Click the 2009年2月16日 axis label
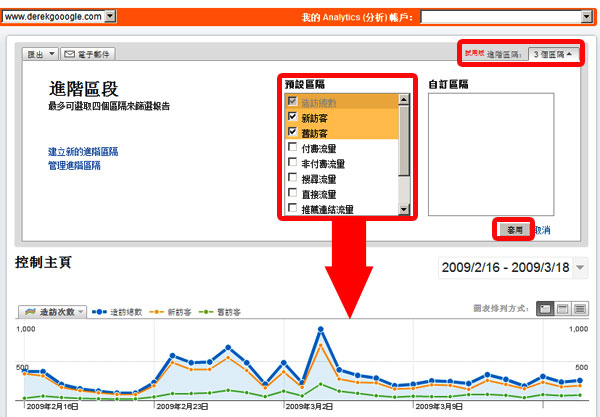The image size is (600, 417). coord(52,406)
